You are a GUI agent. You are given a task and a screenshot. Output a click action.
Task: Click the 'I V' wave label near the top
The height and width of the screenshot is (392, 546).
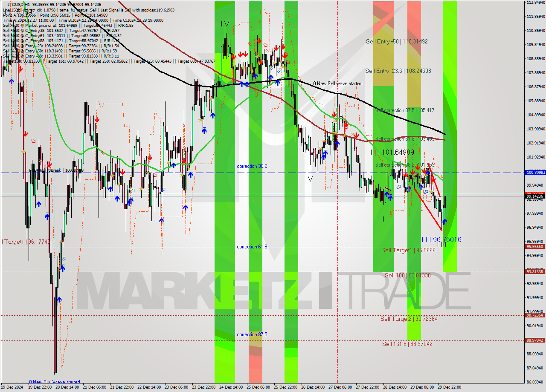(x=225, y=24)
